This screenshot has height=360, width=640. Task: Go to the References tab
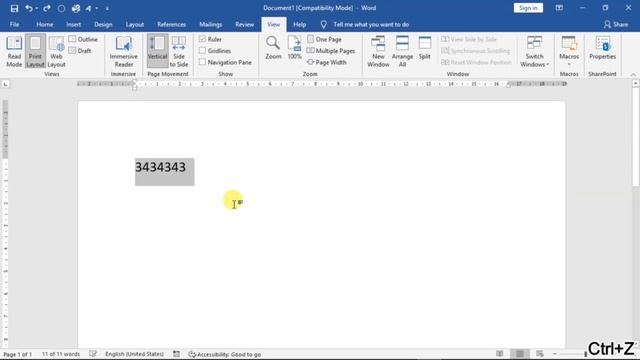coord(171,24)
